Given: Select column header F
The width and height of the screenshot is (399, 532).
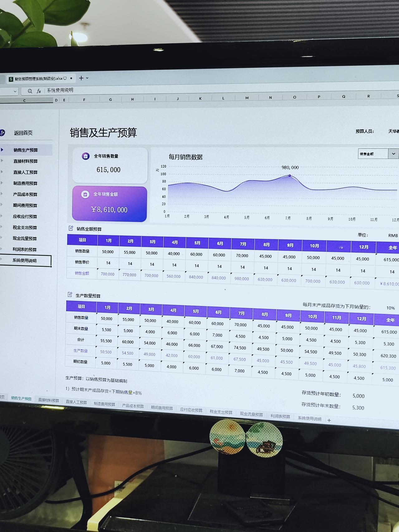Looking at the screenshot, I should click(84, 100).
